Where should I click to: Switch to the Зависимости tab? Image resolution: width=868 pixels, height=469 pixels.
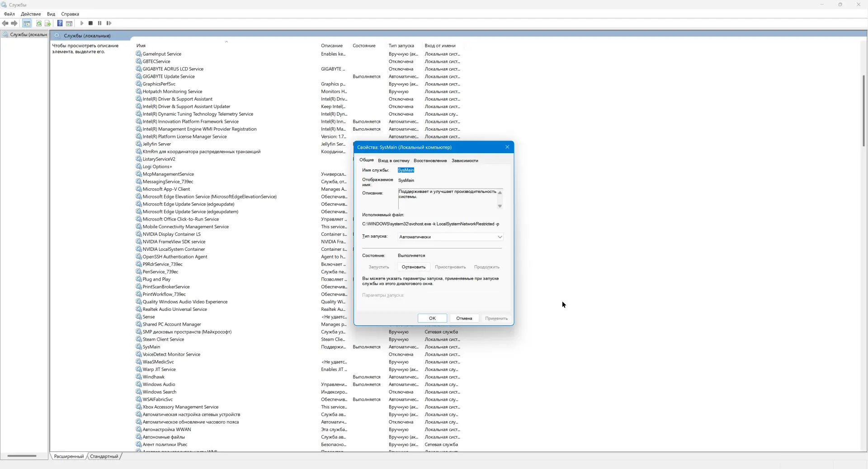[465, 160]
